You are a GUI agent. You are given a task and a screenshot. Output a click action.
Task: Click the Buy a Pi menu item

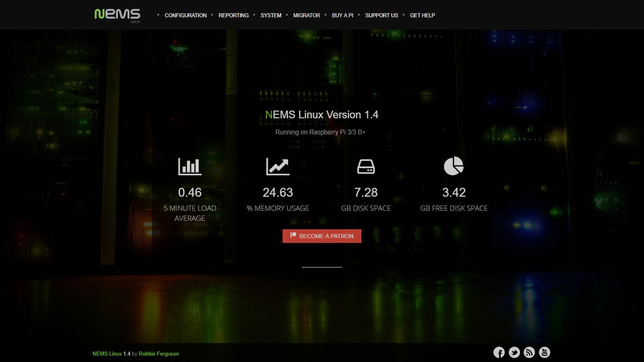pos(342,16)
